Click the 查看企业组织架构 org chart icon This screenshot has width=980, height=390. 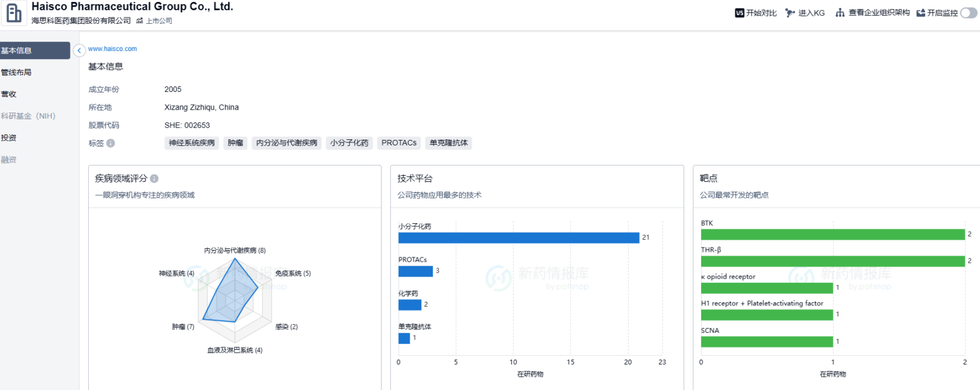pyautogui.click(x=840, y=13)
